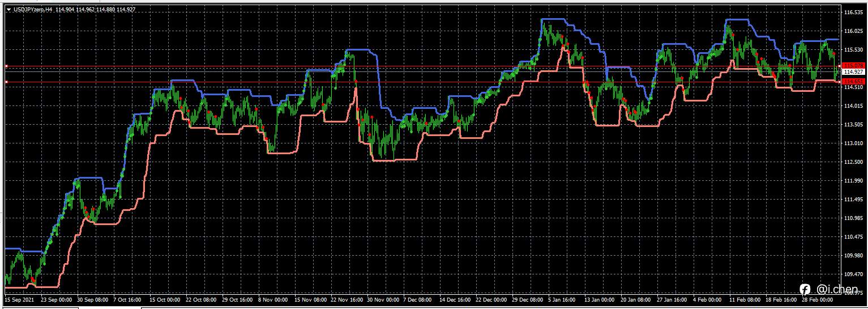Click the 4 Feb 00:00 time label
The image size is (868, 309).
708,299
